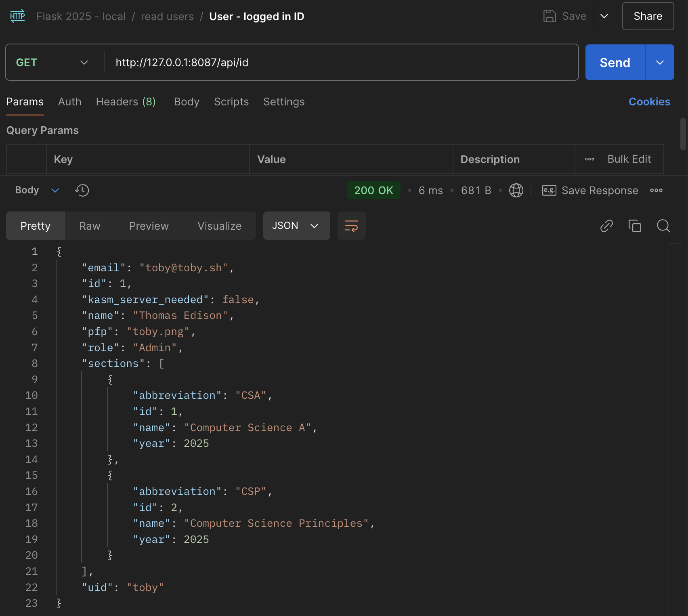Copy response link with chain icon

click(x=606, y=226)
